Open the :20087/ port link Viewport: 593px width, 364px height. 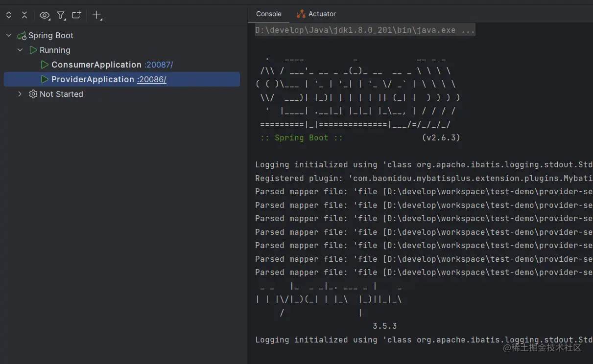159,65
